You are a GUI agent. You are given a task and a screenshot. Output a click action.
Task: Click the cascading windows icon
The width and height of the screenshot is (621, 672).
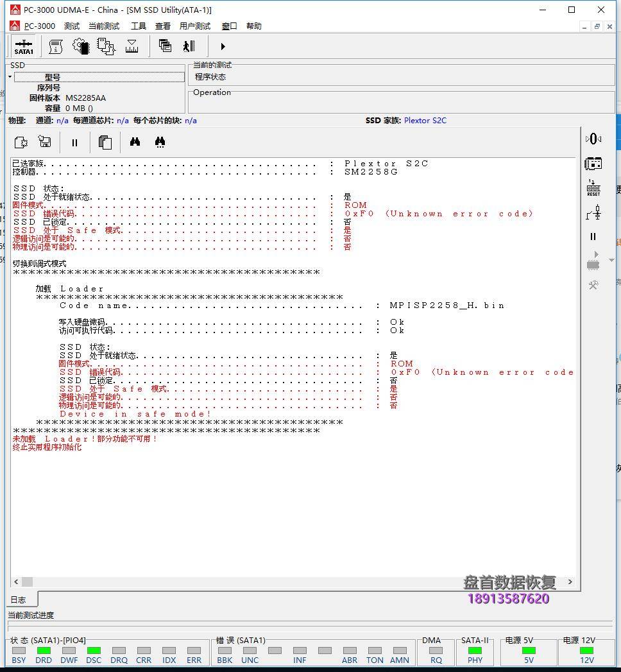coord(165,46)
